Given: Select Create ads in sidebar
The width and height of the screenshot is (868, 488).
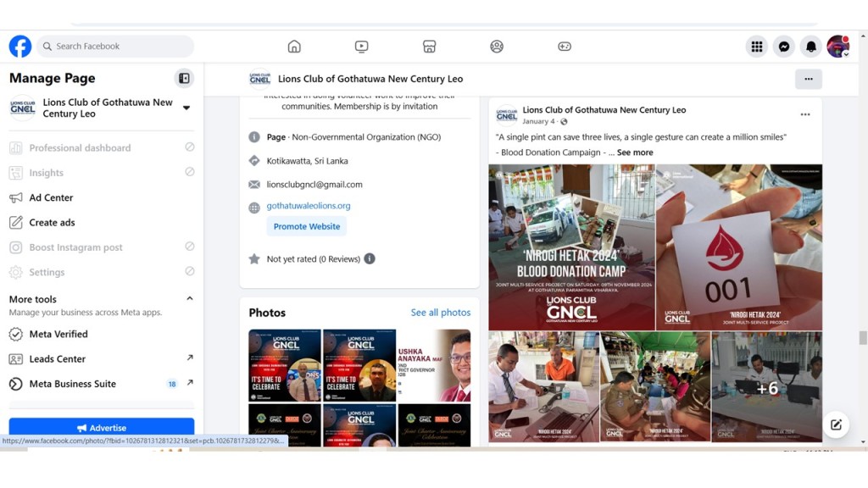Looking at the screenshot, I should point(102,223).
